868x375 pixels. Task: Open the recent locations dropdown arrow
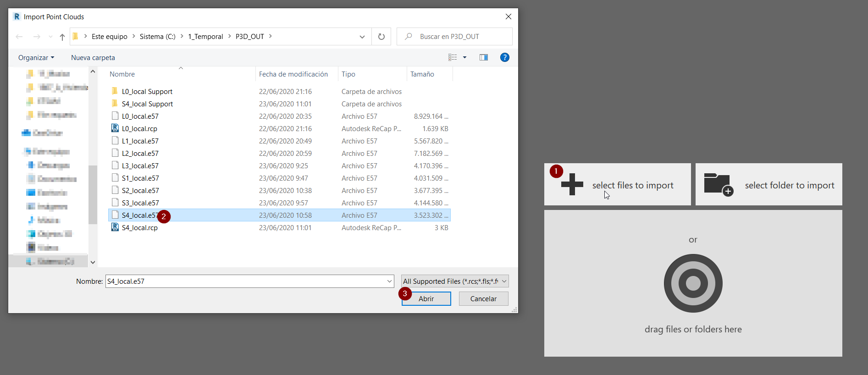[x=50, y=37]
